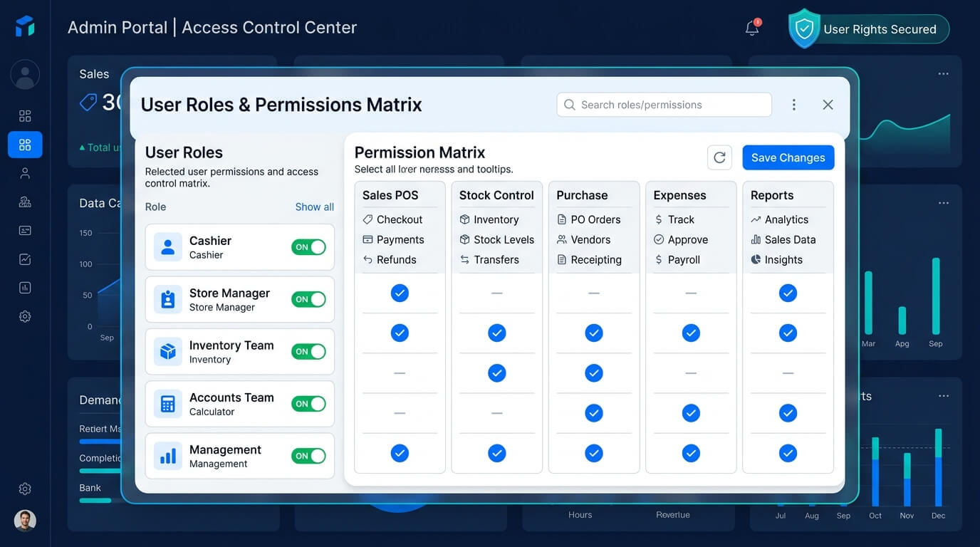Viewport: 980px width, 547px height.
Task: Click the PO Orders permission label
Action: point(595,219)
